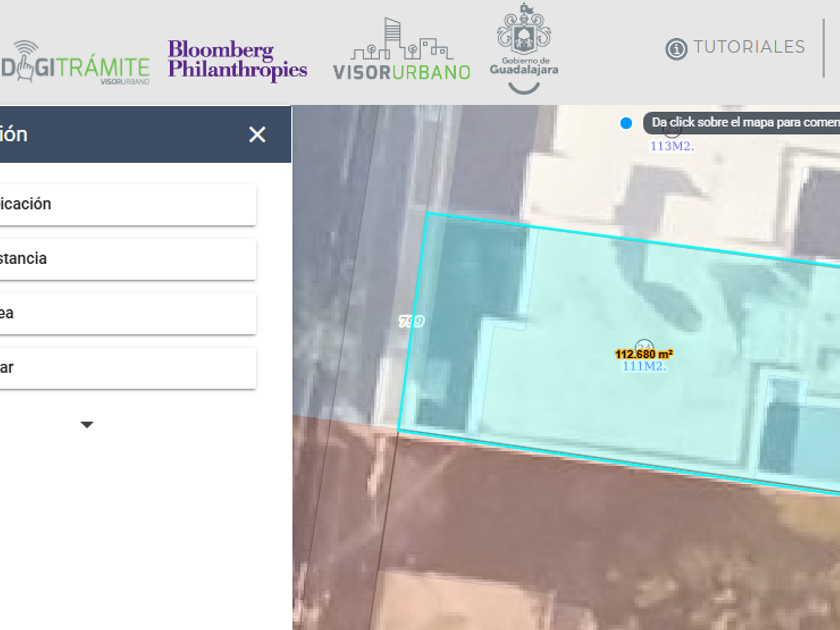Click the DigiTrámite VisorUrbano logo
840x630 pixels.
coord(75,63)
